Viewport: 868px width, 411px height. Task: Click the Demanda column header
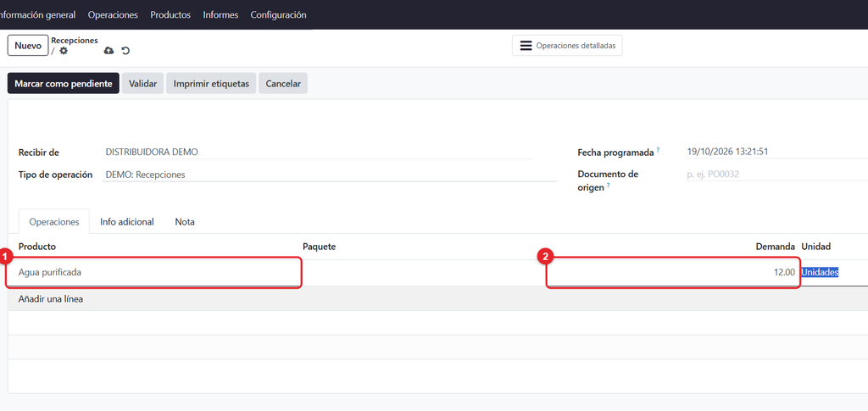point(776,246)
